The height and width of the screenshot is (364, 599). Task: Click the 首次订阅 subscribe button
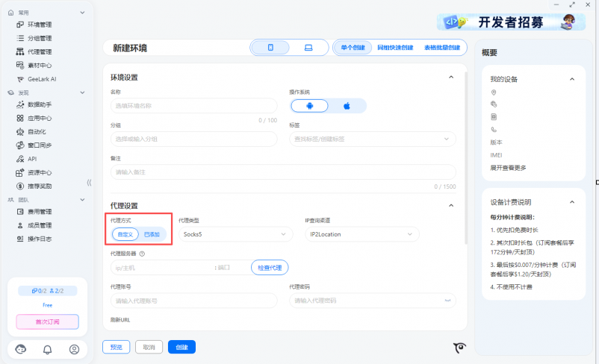47,321
